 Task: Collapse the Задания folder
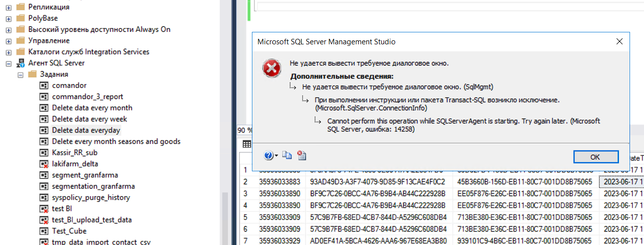click(x=20, y=74)
